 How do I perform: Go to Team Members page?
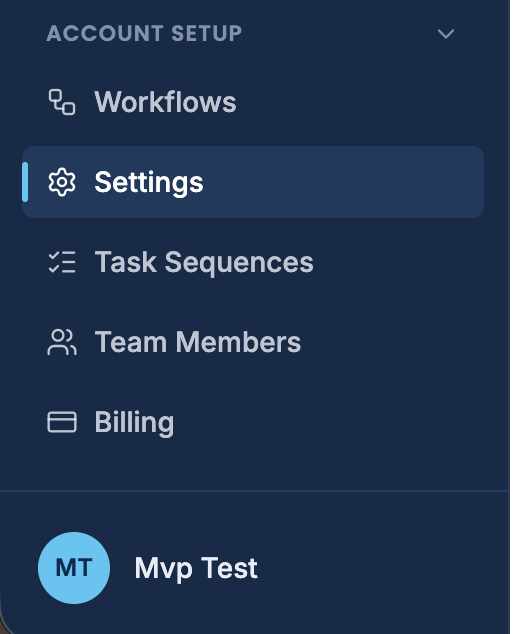(253, 342)
